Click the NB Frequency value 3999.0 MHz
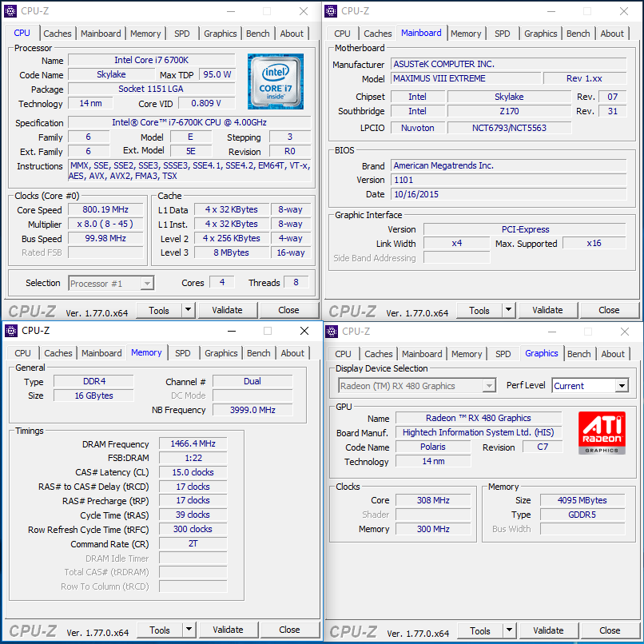 pyautogui.click(x=252, y=410)
